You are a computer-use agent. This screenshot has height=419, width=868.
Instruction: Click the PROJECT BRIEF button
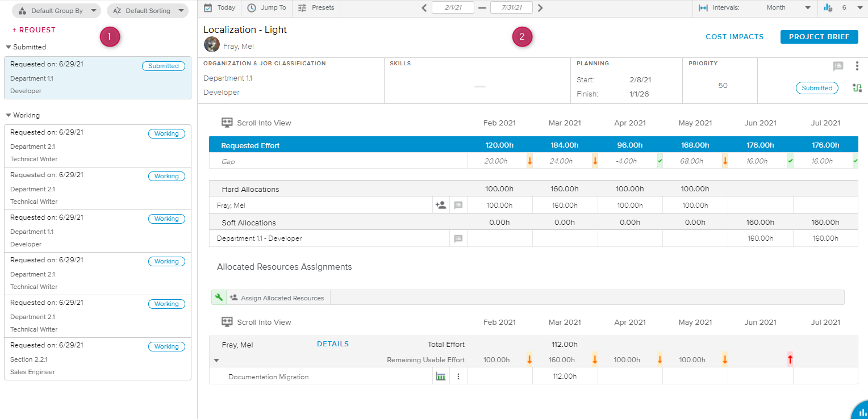[819, 37]
